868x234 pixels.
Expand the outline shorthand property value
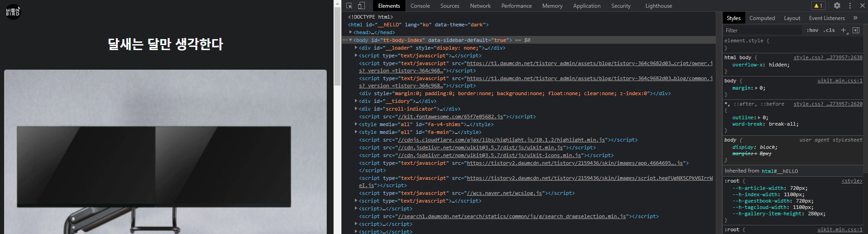coord(759,117)
